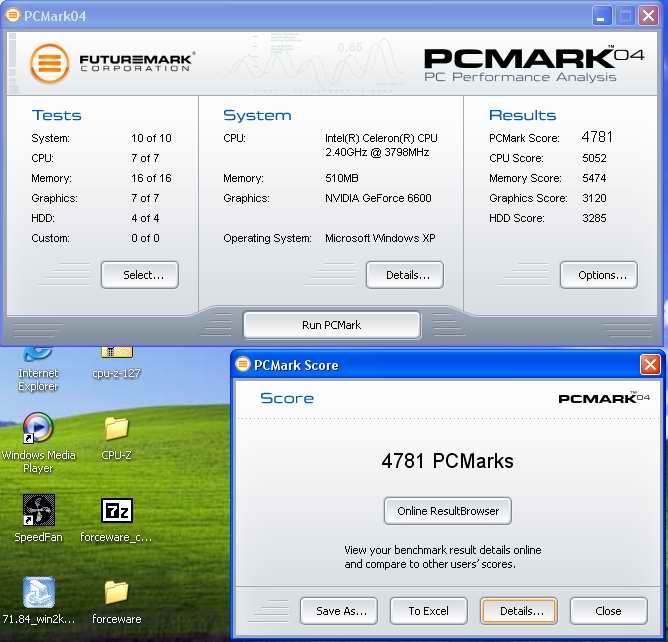Click the System section heading
This screenshot has width=668, height=642.
pos(257,115)
